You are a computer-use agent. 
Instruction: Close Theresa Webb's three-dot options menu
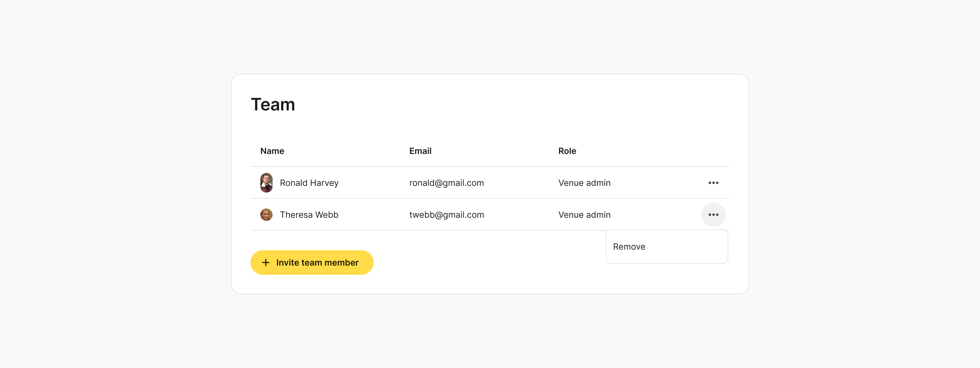click(713, 215)
